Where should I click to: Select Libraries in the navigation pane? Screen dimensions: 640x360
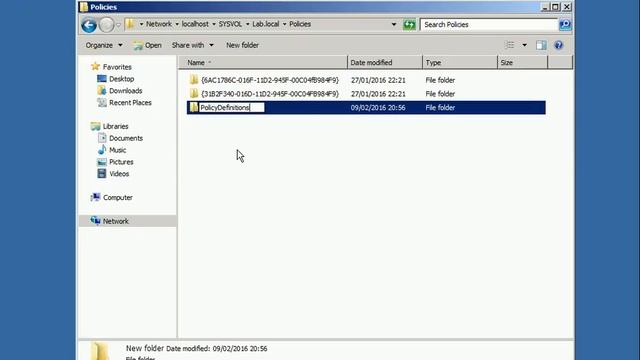tap(116, 127)
